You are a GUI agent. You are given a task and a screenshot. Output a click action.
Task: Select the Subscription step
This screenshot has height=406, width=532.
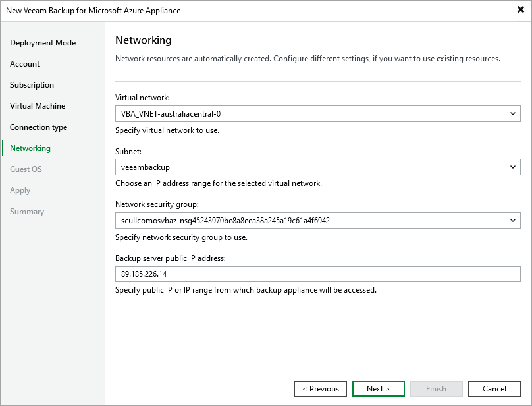(x=32, y=85)
